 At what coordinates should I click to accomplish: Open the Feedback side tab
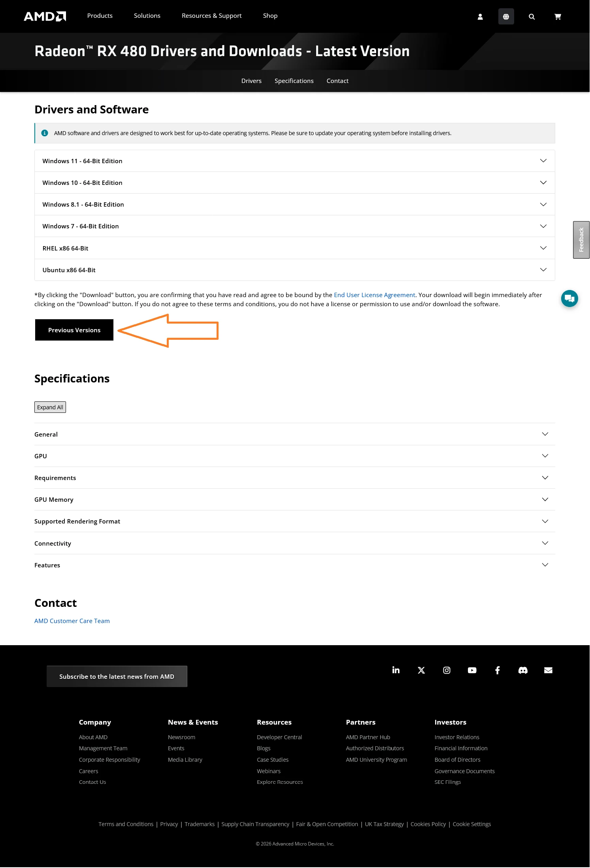pos(581,240)
